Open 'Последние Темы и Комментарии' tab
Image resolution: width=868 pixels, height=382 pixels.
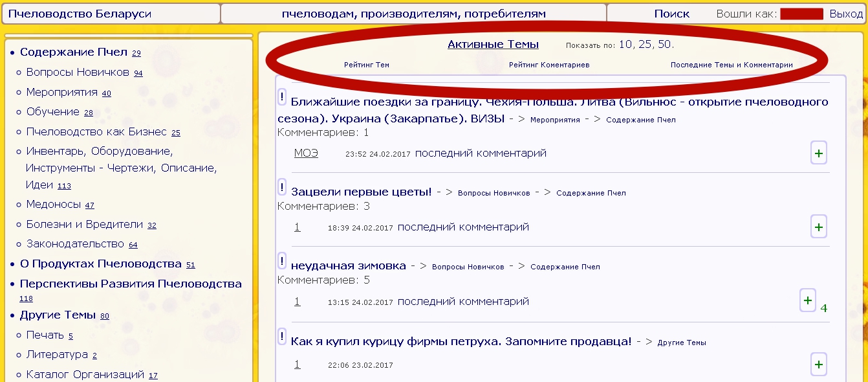(x=731, y=65)
